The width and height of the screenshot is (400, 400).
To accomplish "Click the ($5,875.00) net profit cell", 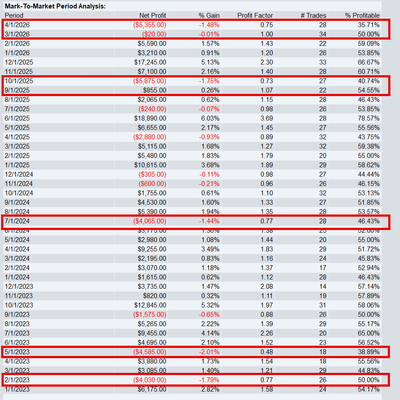I will tap(150, 81).
